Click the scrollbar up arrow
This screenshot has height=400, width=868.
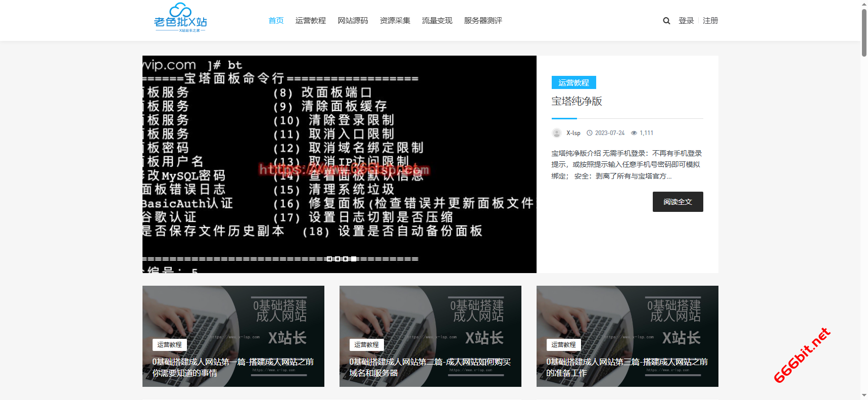click(864, 4)
